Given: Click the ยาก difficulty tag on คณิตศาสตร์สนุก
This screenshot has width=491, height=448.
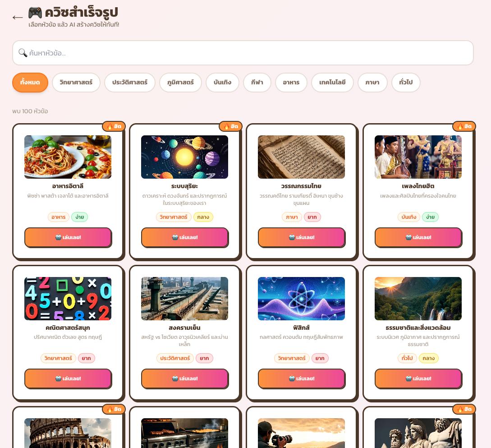Looking at the screenshot, I should 87,358.
